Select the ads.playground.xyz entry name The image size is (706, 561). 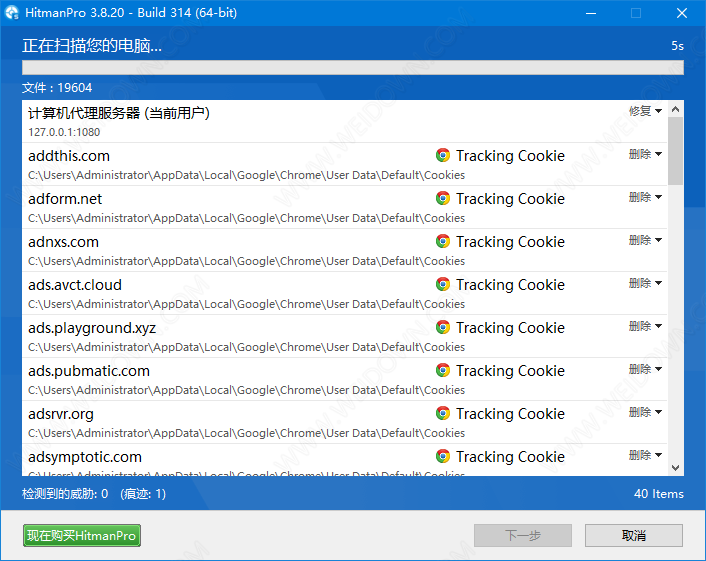pyautogui.click(x=92, y=328)
